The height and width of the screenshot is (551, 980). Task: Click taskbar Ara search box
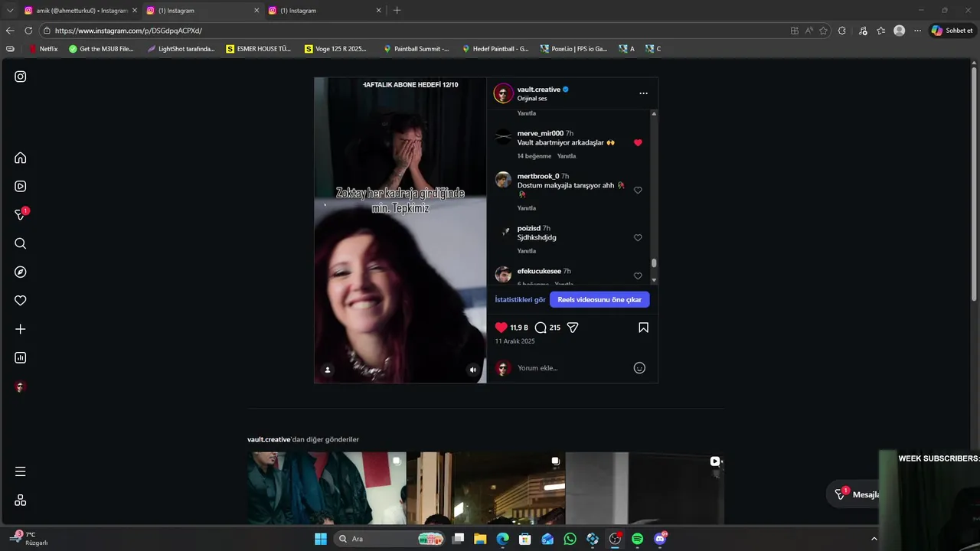390,539
